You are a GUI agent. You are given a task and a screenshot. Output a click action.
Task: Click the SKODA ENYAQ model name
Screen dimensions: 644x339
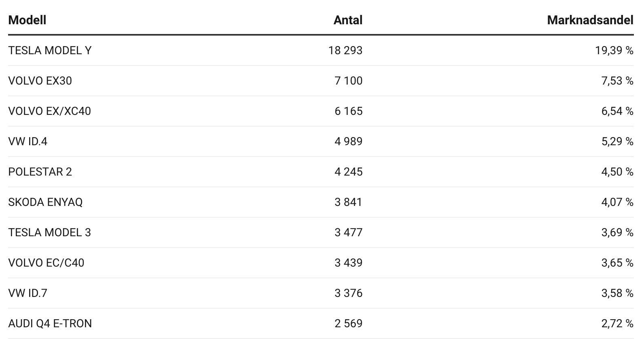[45, 202]
